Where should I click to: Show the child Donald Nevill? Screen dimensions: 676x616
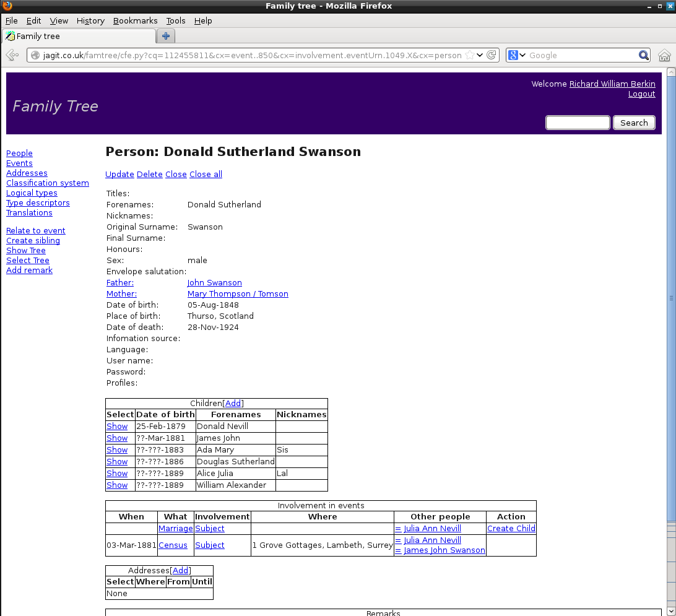[116, 426]
